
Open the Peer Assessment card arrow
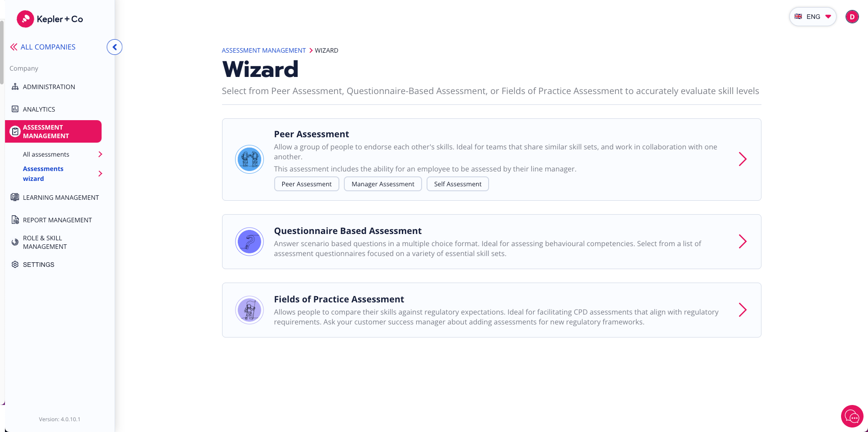(743, 159)
